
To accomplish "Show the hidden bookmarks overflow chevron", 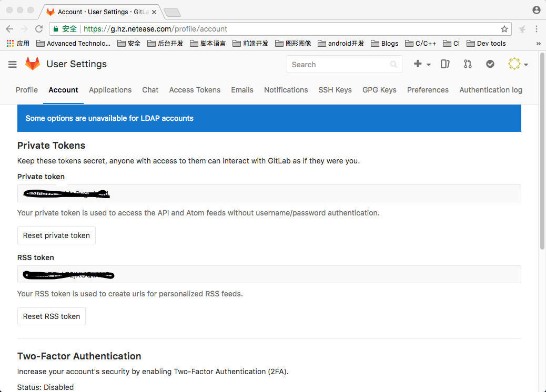I will click(x=538, y=44).
